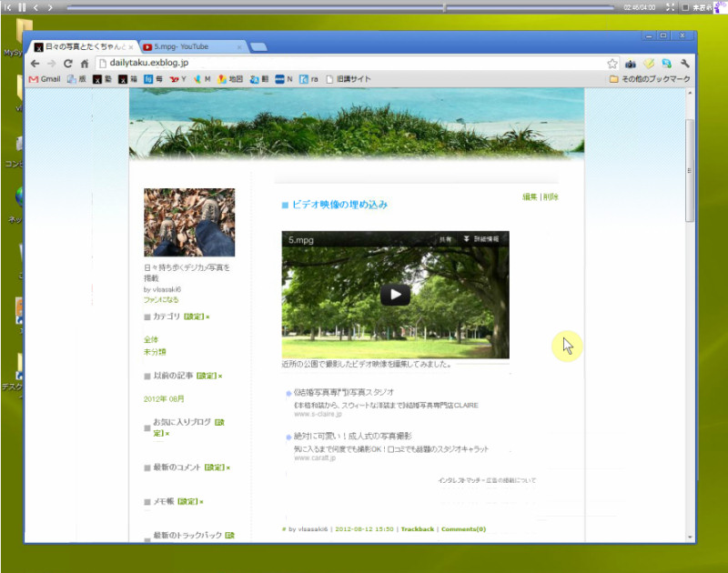Viewport: 728px width, 573px height.
Task: Open 設定 for 以前の記事
Action: [x=207, y=376]
